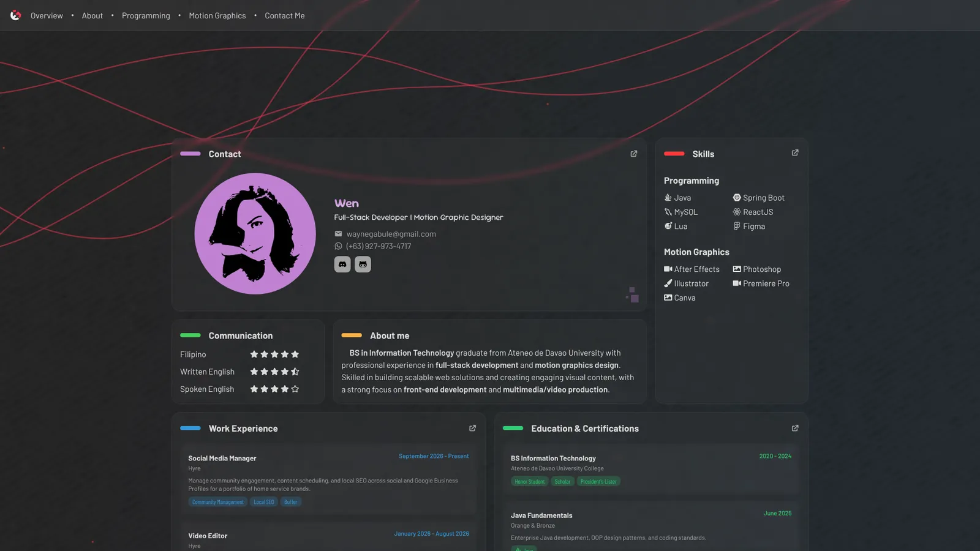Go to the Overview nav item

tap(47, 16)
